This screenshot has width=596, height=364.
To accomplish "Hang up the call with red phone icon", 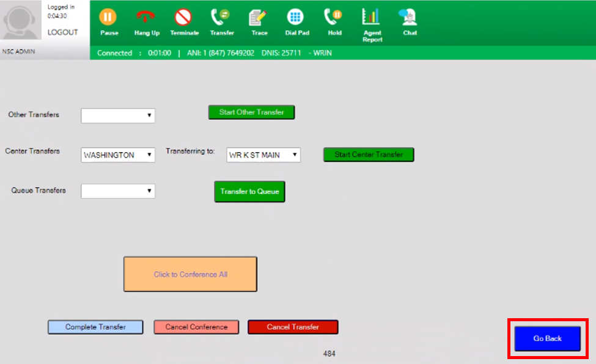I will (145, 17).
